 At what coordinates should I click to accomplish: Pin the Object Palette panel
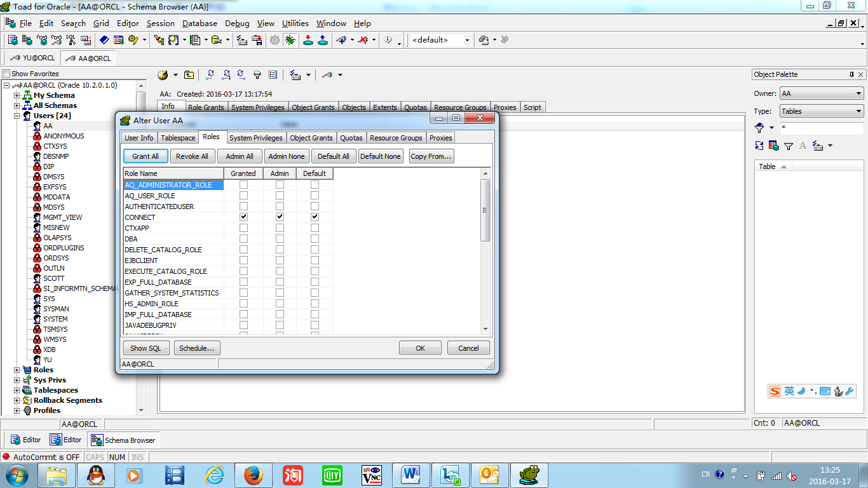coord(851,74)
